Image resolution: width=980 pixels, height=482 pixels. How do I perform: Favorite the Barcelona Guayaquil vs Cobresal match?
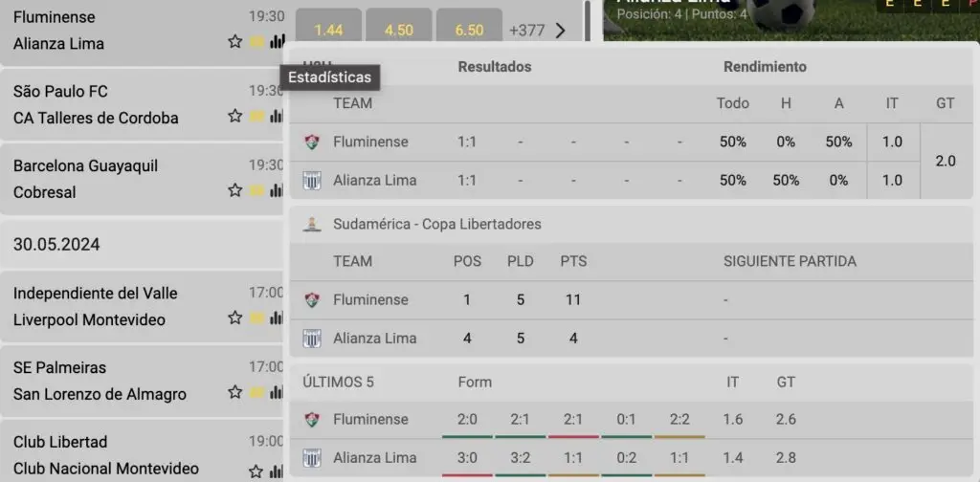coord(235,190)
